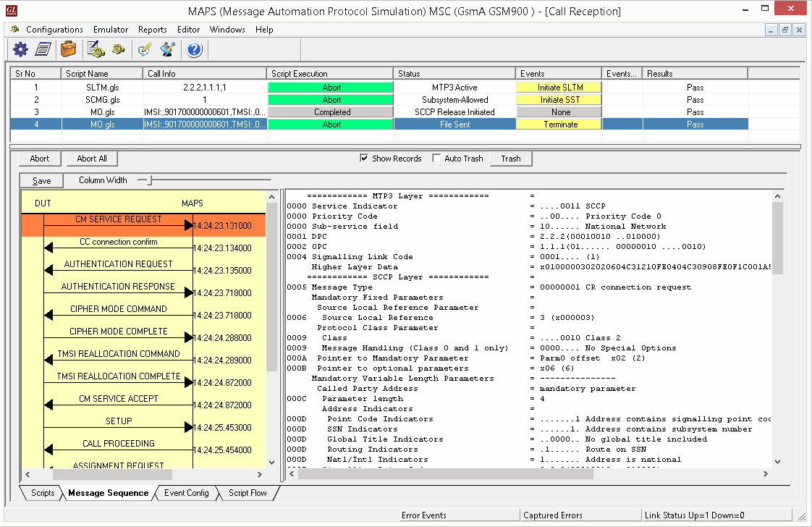Click the globe-with-paintbrush toolbar icon

(168, 50)
